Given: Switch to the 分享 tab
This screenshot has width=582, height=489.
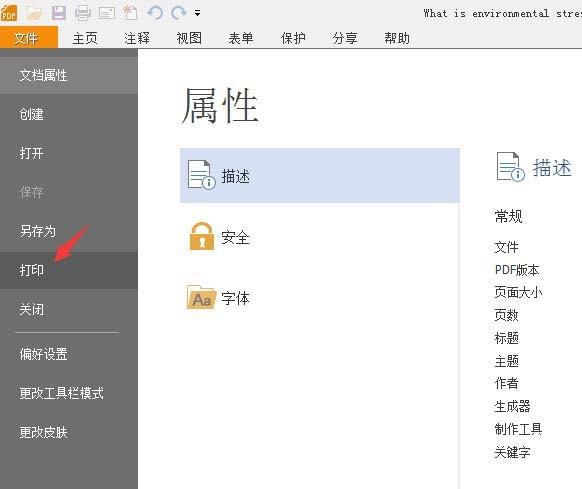Looking at the screenshot, I should 345,38.
